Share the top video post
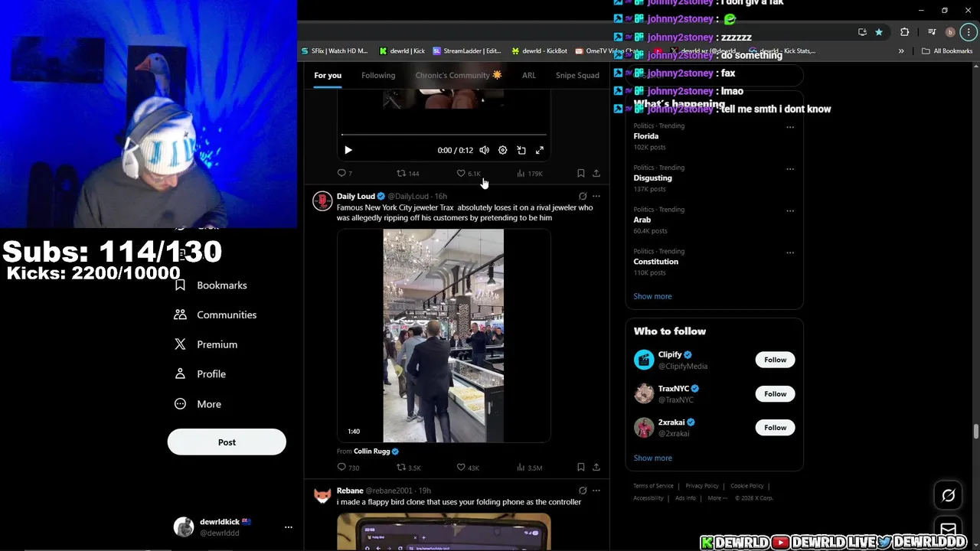Image resolution: width=980 pixels, height=551 pixels. pos(596,174)
